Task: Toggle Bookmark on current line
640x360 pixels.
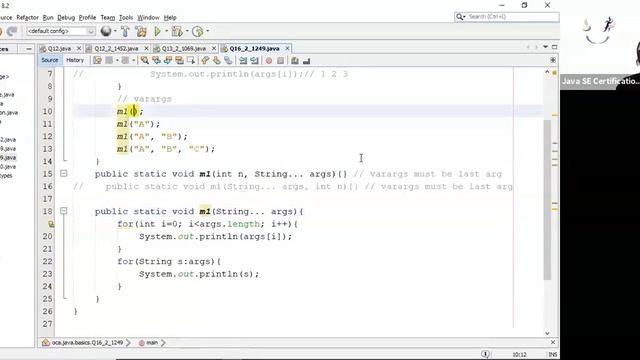Action: (x=228, y=60)
